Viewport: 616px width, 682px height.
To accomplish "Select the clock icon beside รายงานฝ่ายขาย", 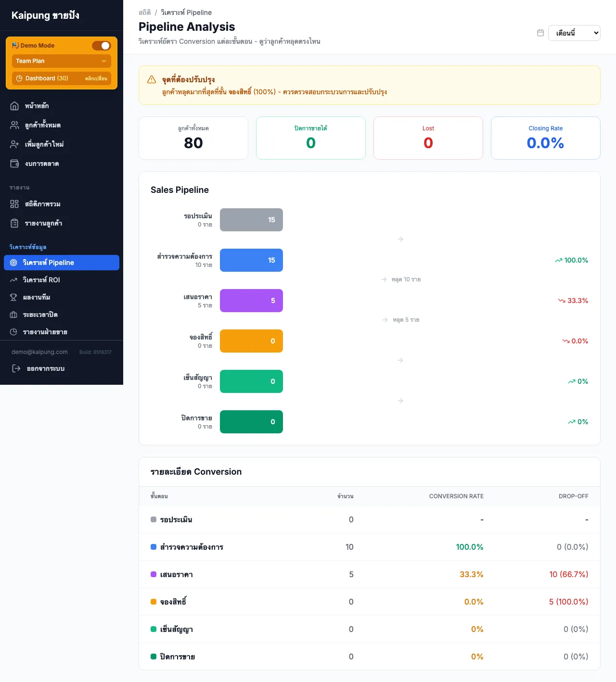I will coord(14,332).
